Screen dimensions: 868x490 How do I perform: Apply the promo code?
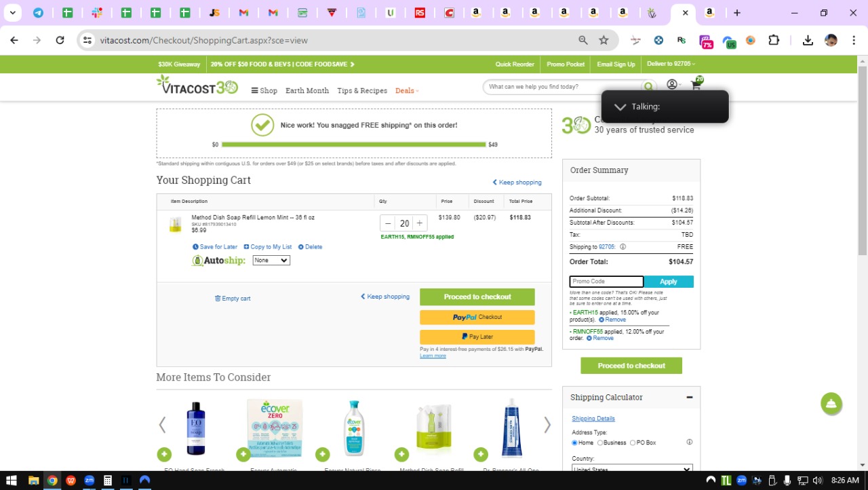pos(669,282)
